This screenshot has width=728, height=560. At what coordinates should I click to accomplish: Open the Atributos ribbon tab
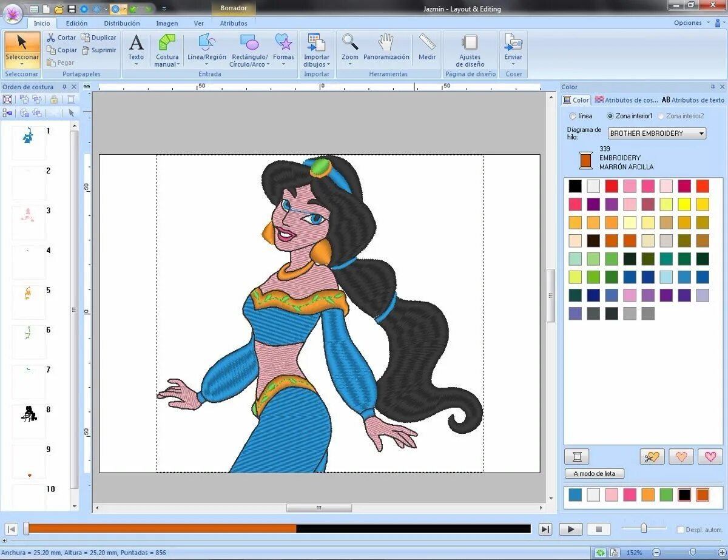point(234,23)
